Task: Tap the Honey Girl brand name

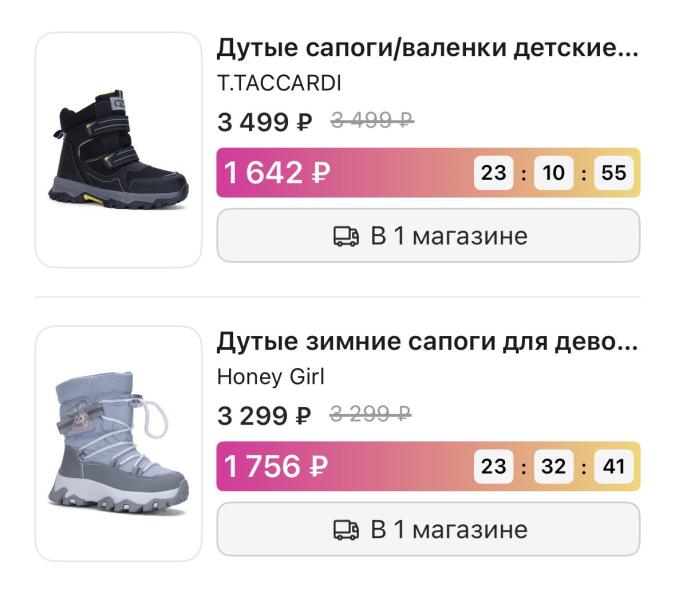Action: (270, 377)
